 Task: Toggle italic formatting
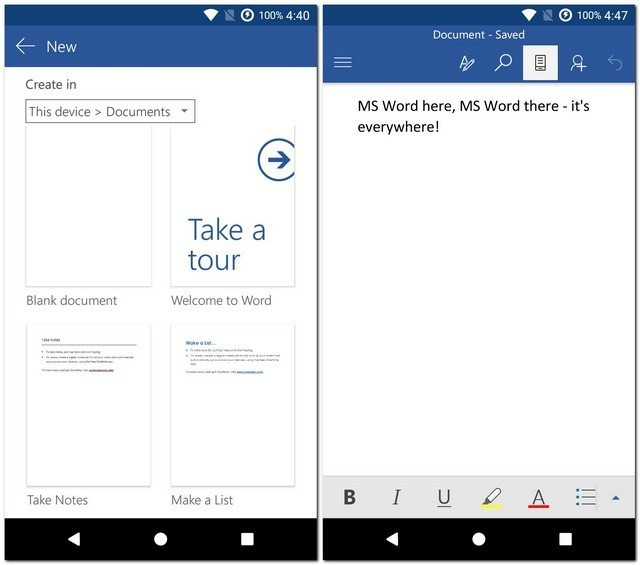396,497
